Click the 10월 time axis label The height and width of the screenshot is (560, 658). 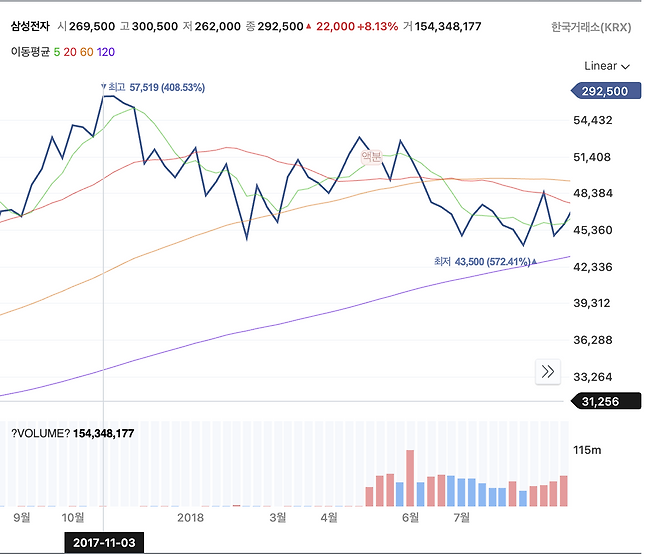[x=73, y=518]
